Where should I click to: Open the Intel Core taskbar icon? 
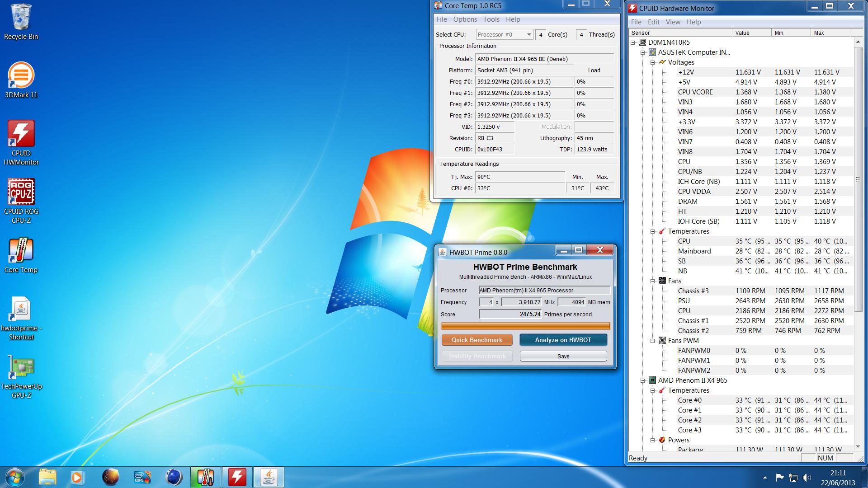click(x=142, y=477)
